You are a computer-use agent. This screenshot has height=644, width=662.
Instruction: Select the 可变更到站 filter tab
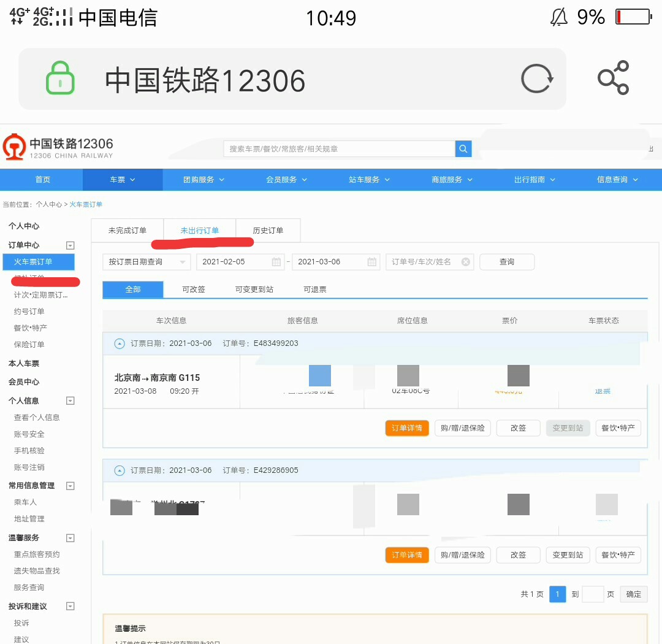tap(254, 289)
